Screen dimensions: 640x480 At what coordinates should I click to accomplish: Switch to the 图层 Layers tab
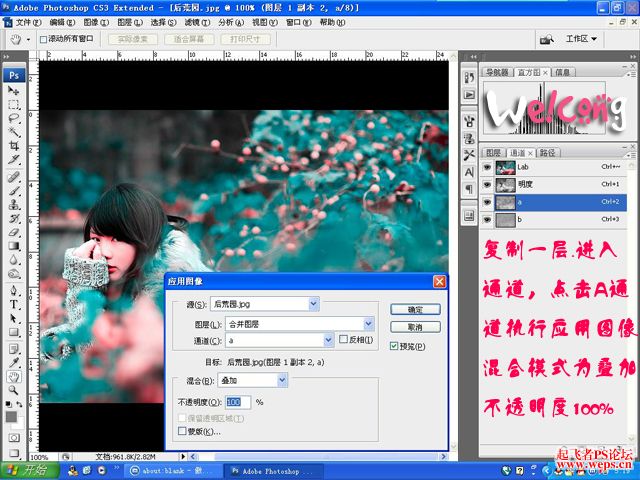click(494, 153)
